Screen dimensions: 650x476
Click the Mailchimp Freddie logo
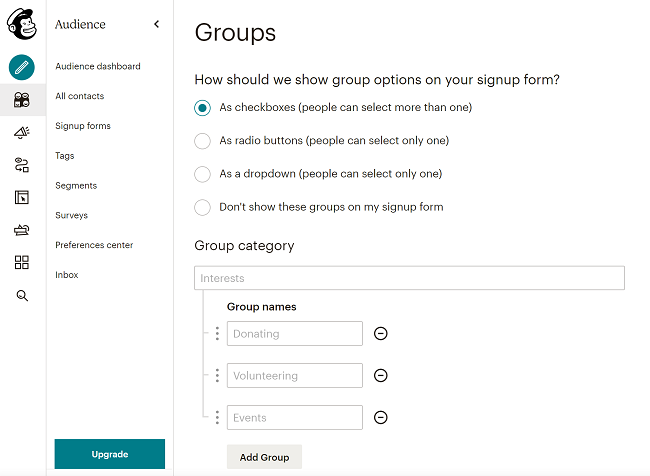(x=22, y=24)
